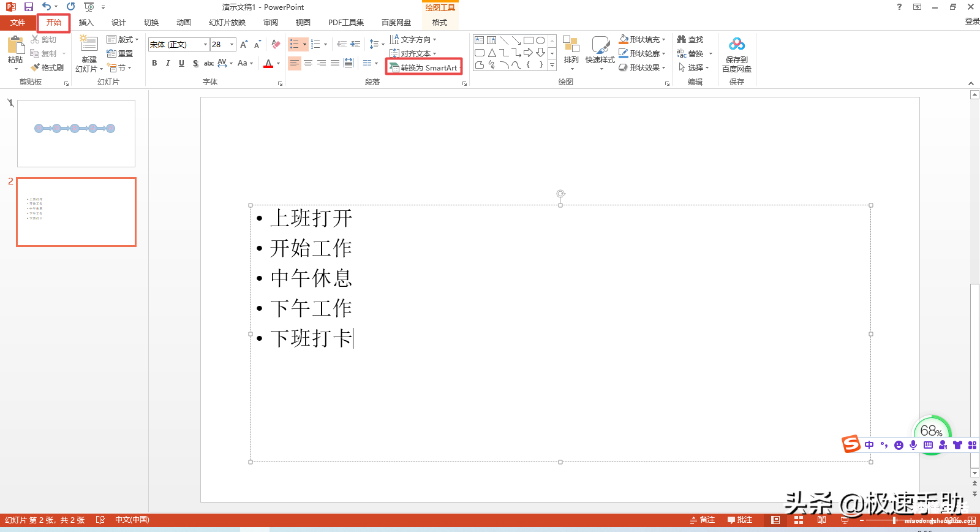This screenshot has width=980, height=532.
Task: Justify the paragraph text
Action: pos(335,63)
